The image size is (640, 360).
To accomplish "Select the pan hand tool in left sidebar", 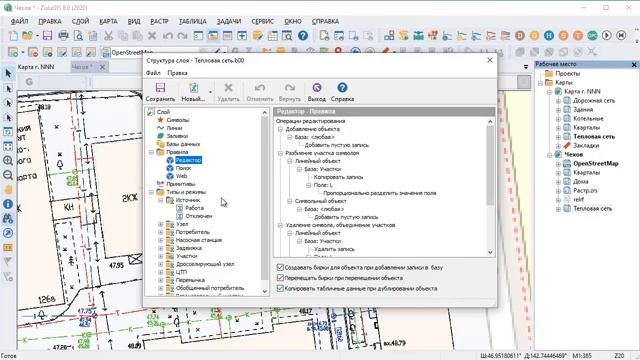I will click(x=8, y=190).
